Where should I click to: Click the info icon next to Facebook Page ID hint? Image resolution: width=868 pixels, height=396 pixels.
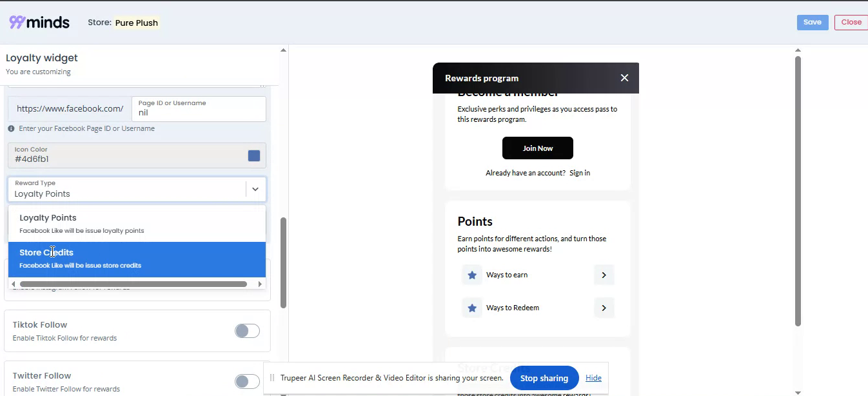(12, 128)
